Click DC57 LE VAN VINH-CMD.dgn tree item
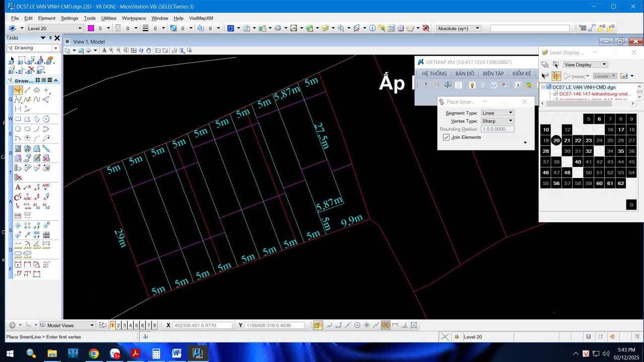The height and width of the screenshot is (362, 644). pyautogui.click(x=584, y=87)
